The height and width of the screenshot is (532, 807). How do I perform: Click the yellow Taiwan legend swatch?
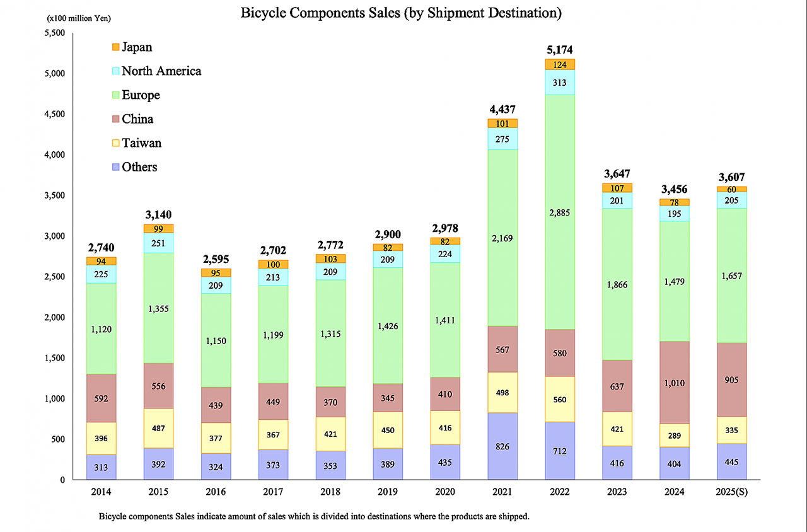pyautogui.click(x=115, y=143)
